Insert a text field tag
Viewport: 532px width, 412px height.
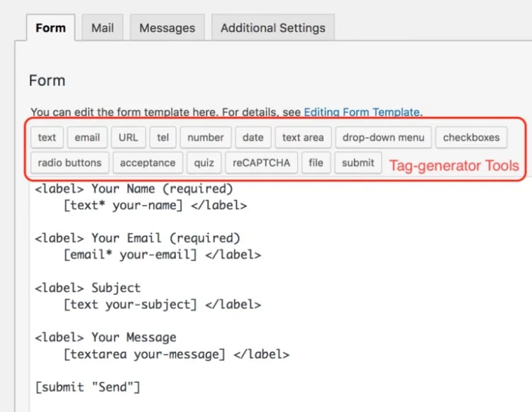(47, 138)
